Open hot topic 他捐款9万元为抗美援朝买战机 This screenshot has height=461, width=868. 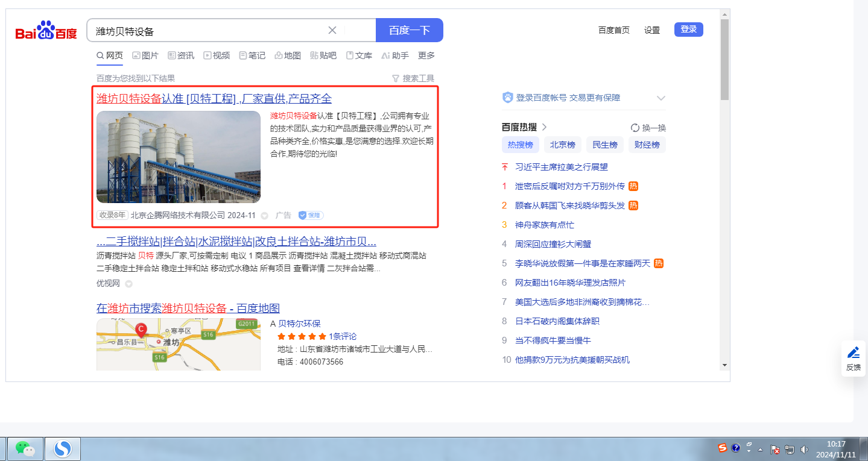pyautogui.click(x=572, y=360)
